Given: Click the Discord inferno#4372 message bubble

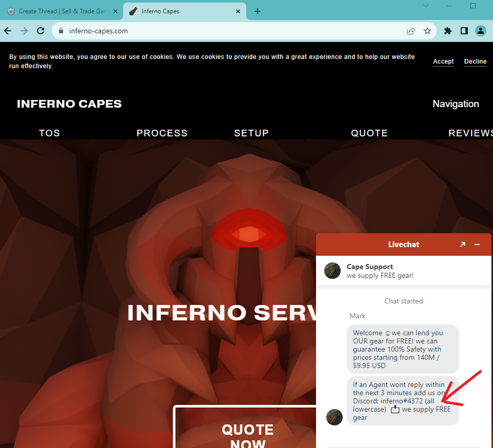Looking at the screenshot, I should pyautogui.click(x=403, y=401).
